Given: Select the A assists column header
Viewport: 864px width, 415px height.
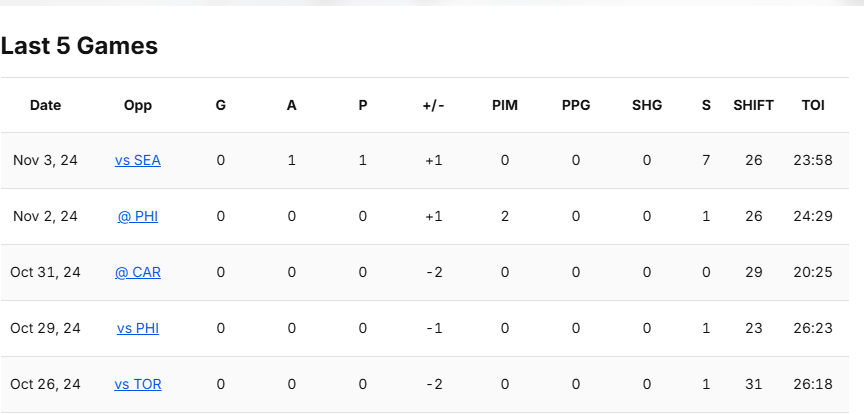Looking at the screenshot, I should (291, 105).
